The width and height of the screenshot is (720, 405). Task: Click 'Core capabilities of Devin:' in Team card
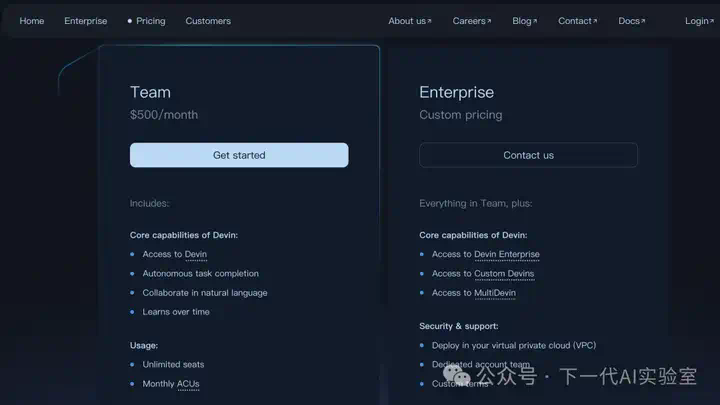[x=184, y=235]
